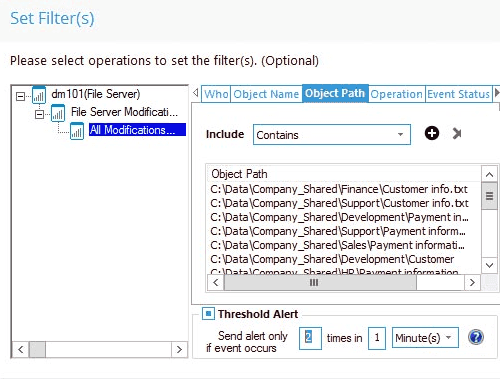The image size is (500, 390).
Task: Open the Who tab
Action: click(x=216, y=94)
